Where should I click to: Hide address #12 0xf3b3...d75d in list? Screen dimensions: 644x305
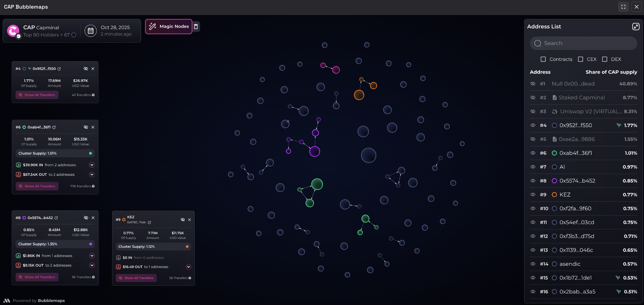tap(533, 236)
